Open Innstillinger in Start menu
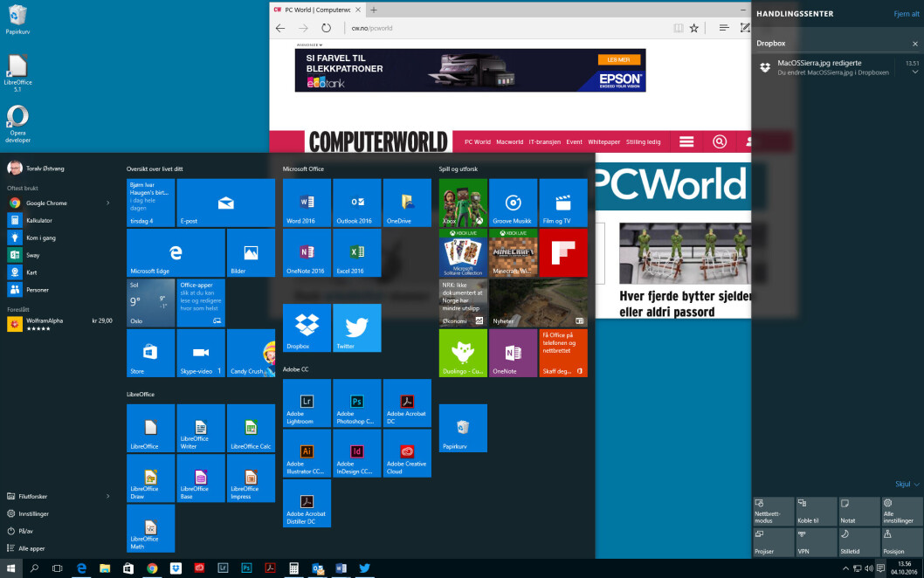This screenshot has height=578, width=924. [33, 513]
